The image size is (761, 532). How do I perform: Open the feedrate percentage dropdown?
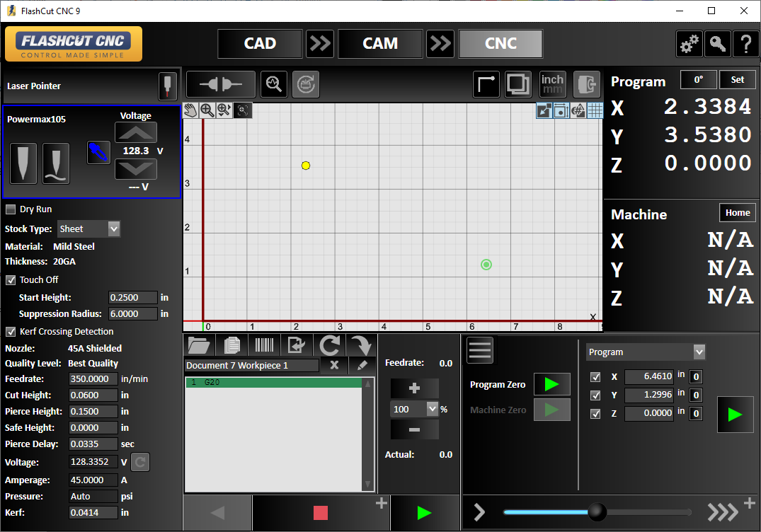tap(431, 409)
